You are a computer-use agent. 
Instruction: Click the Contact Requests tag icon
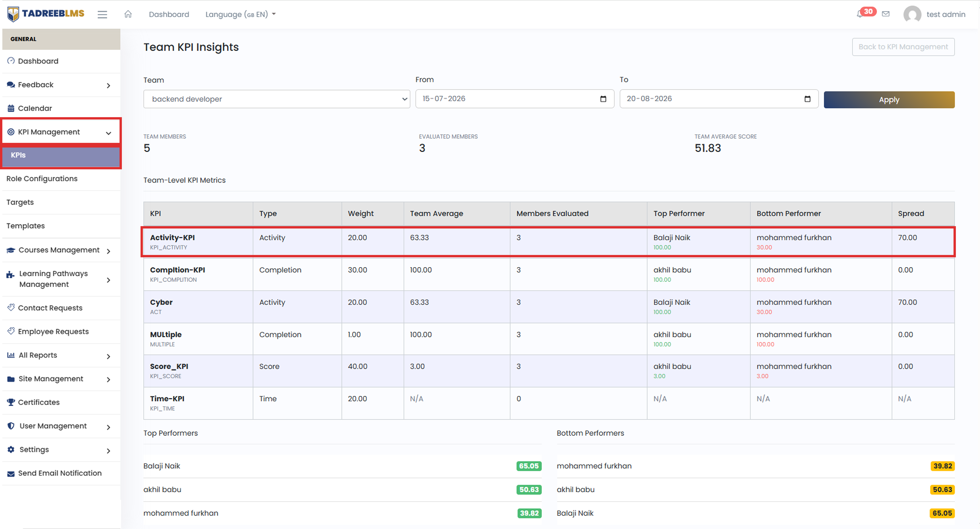pos(11,307)
